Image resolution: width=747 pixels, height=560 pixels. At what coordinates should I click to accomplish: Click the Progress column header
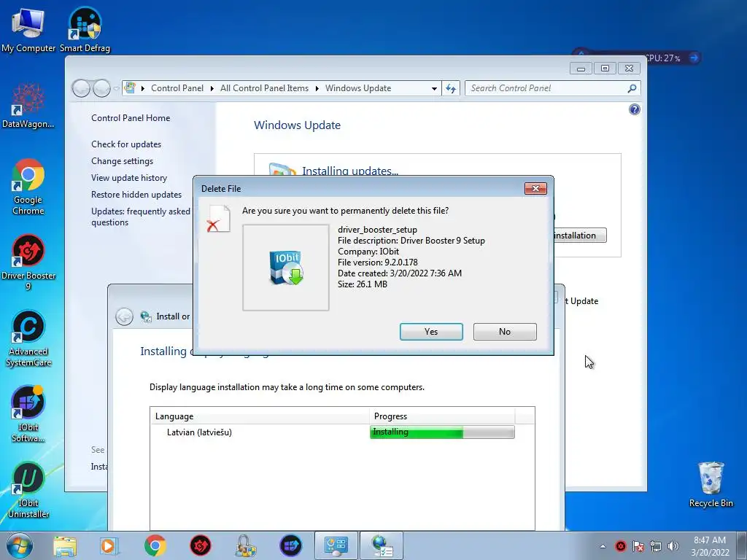442,416
